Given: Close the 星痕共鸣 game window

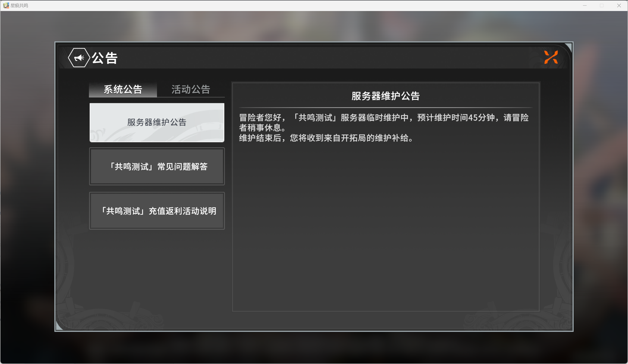Looking at the screenshot, I should tap(619, 5).
